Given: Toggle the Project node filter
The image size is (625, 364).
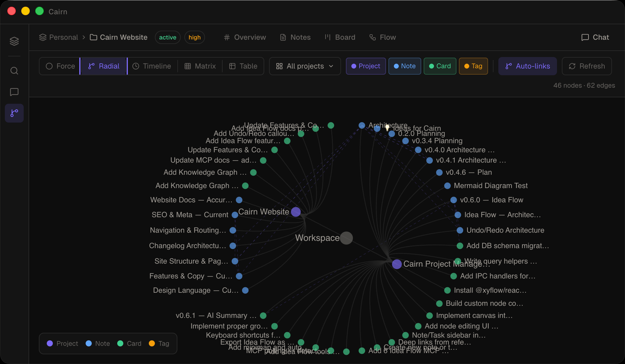Looking at the screenshot, I should pyautogui.click(x=366, y=66).
